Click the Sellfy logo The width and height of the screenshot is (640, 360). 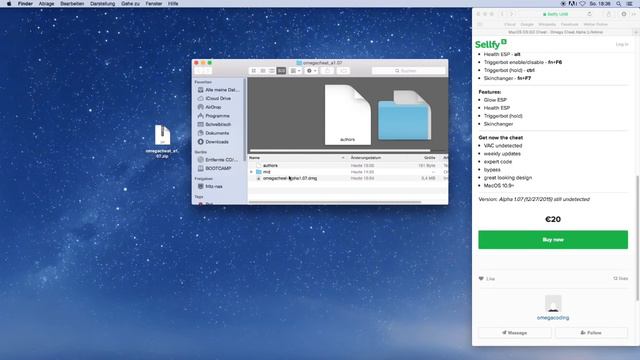pos(491,44)
